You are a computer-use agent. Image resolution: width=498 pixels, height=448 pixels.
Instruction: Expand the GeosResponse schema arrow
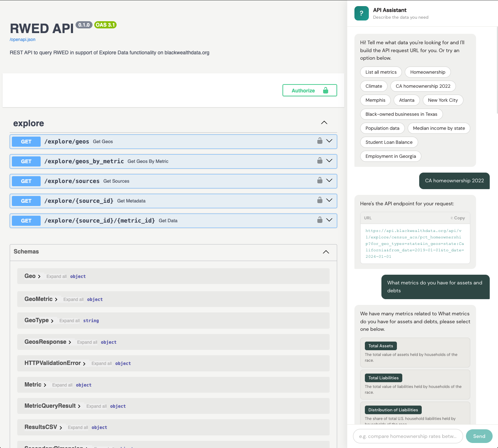[70, 342]
